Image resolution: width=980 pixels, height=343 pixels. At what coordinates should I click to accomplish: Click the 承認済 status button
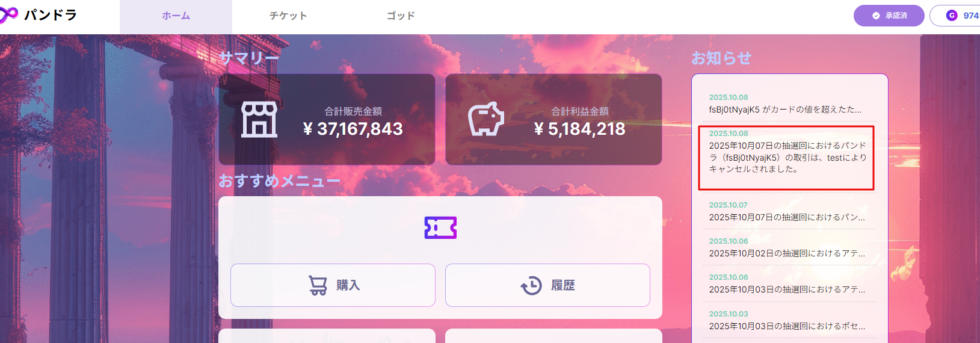point(889,16)
